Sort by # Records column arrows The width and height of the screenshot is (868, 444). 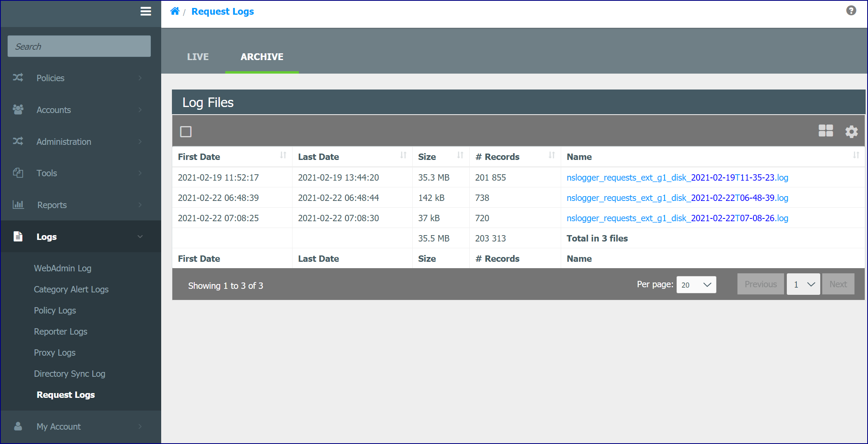(552, 155)
